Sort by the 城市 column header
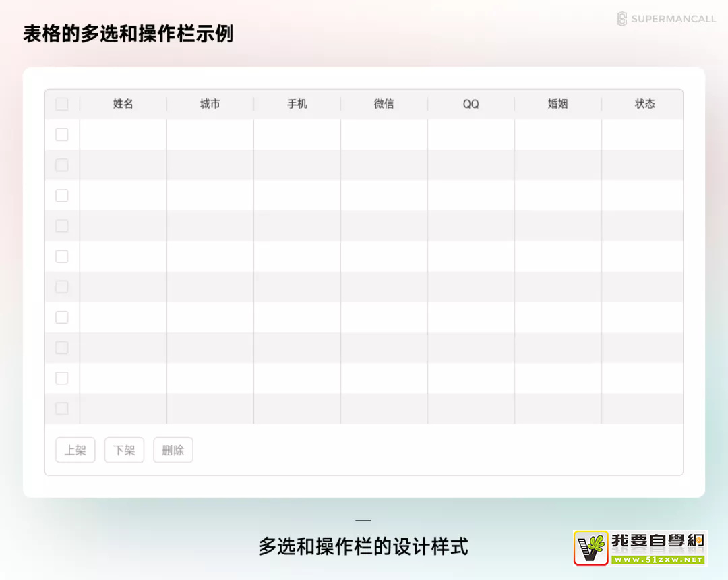Screen dimensions: 728x580 click(210, 104)
